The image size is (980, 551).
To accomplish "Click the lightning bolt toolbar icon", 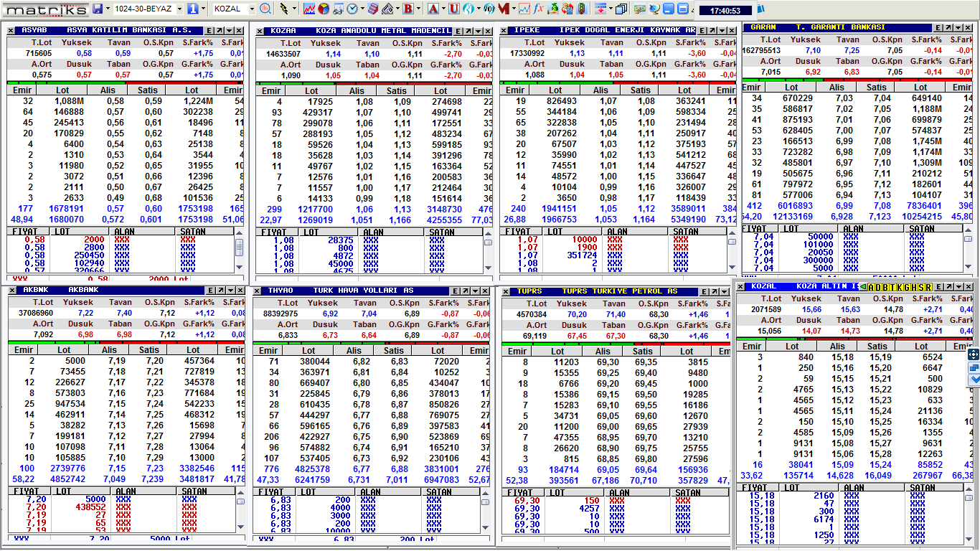I will 285,9.
